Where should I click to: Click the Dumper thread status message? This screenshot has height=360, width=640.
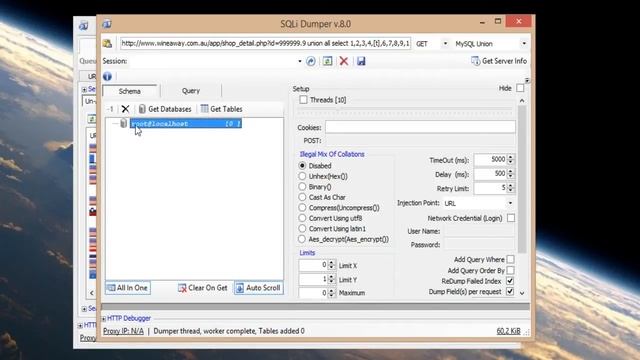[229, 331]
